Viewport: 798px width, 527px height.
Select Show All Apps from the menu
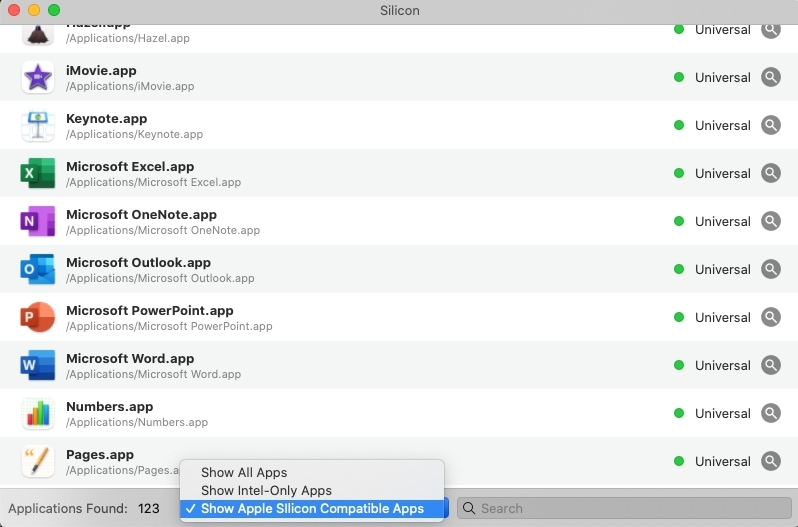coord(244,472)
